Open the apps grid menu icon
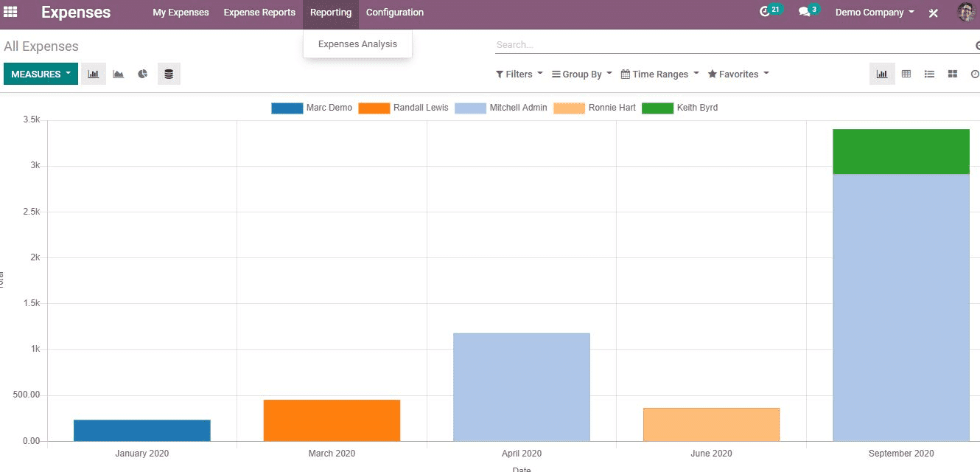980x472 pixels. (10, 12)
